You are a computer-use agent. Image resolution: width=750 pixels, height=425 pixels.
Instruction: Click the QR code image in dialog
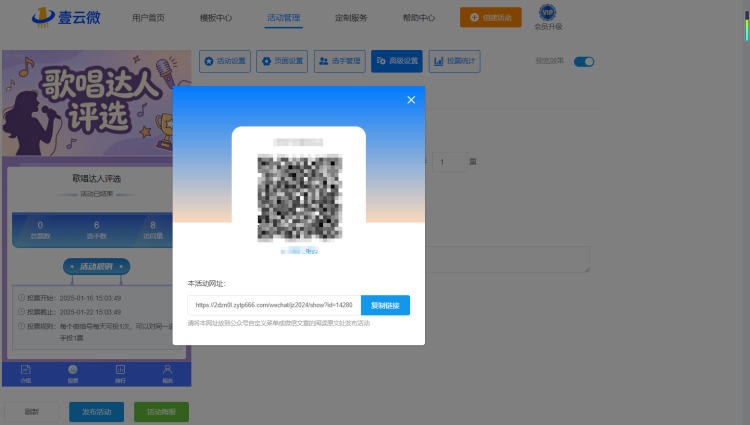[x=299, y=197]
